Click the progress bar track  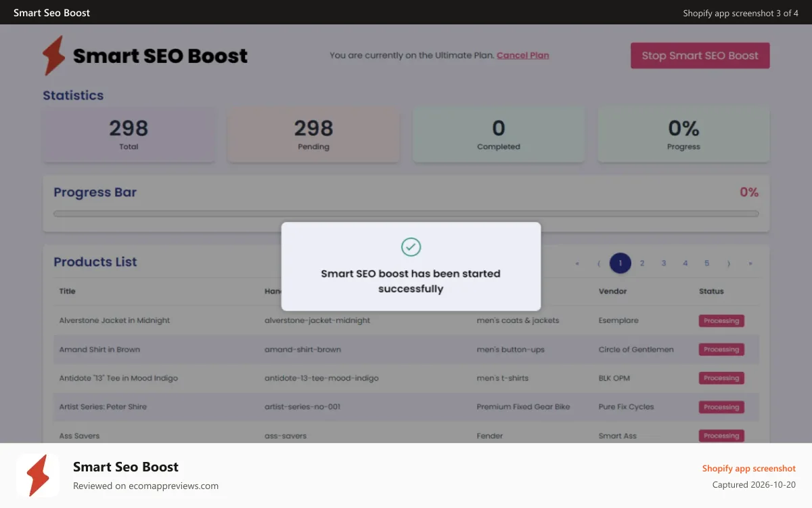pyautogui.click(x=406, y=213)
